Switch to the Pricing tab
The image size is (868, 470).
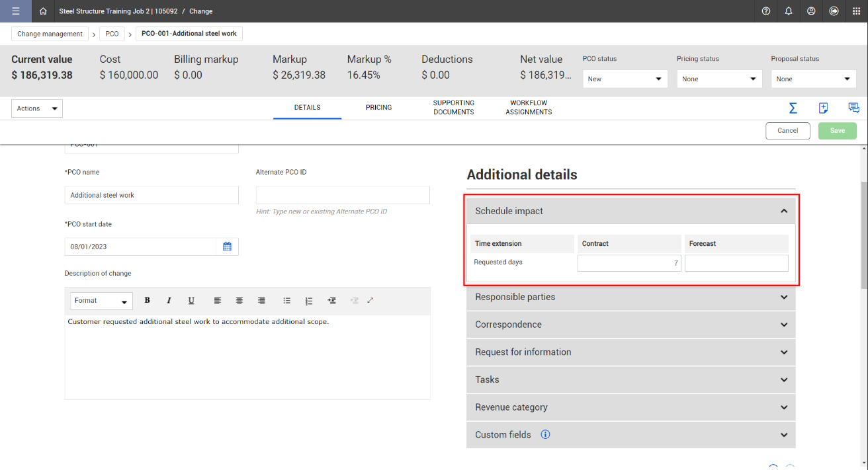tap(378, 108)
